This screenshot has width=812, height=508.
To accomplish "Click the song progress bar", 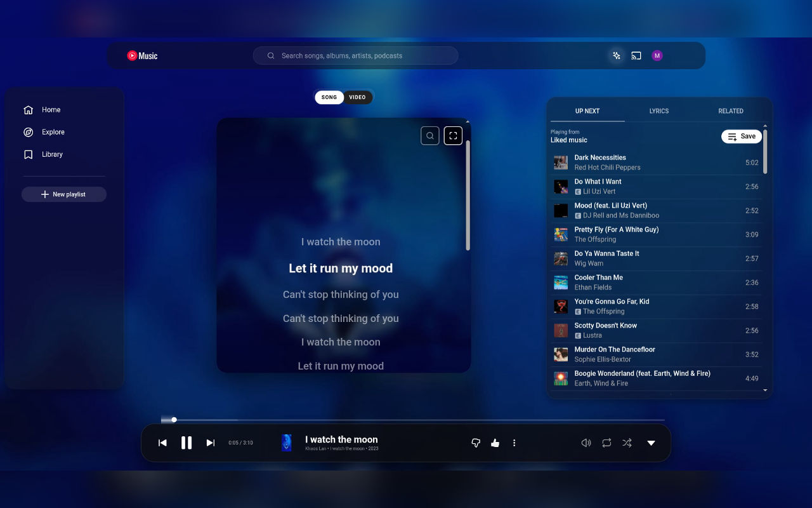I will [x=413, y=420].
